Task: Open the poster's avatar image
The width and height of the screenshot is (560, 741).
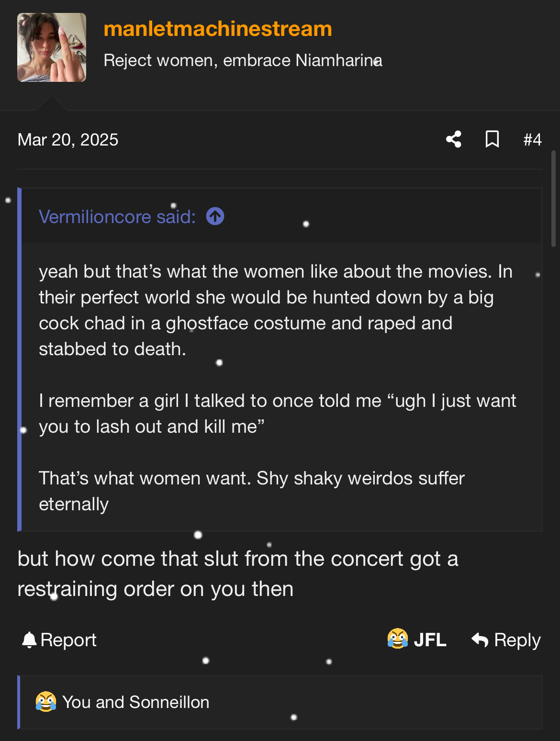Action: [52, 47]
